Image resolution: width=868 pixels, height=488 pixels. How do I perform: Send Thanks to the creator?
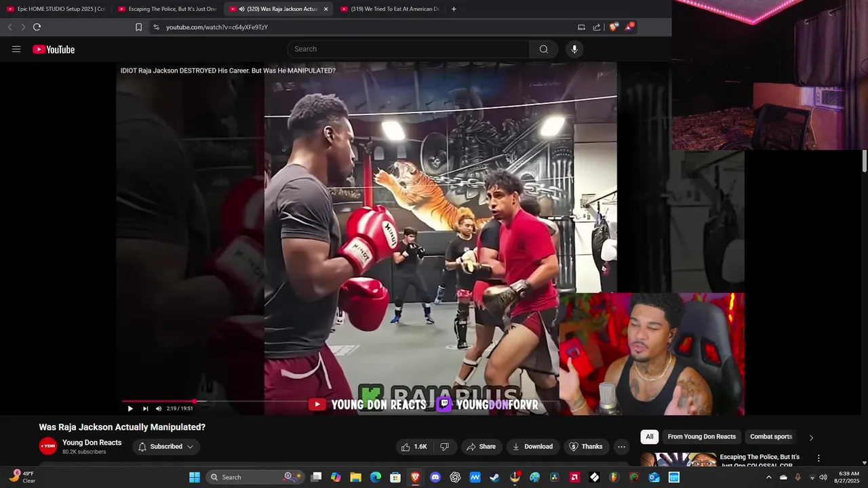click(586, 447)
